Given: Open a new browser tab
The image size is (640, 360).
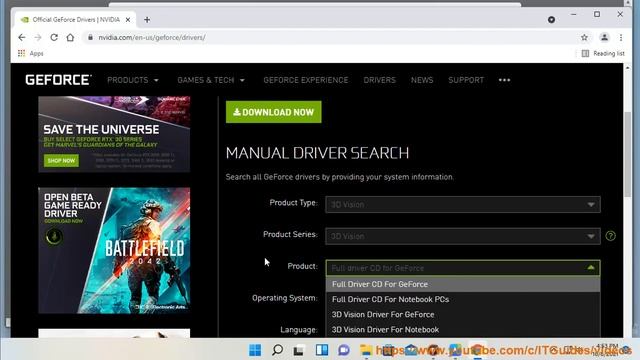Looking at the screenshot, I should 147,20.
